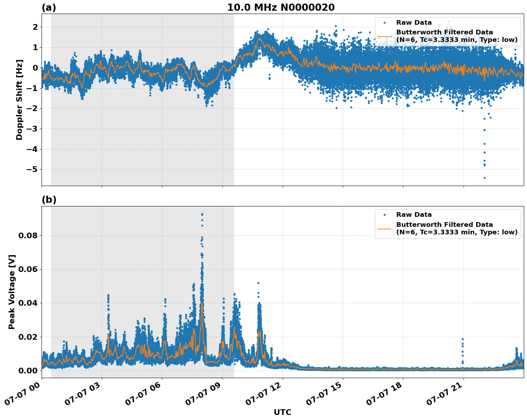Click the "−2" tick on Doppler axis

coord(33,108)
